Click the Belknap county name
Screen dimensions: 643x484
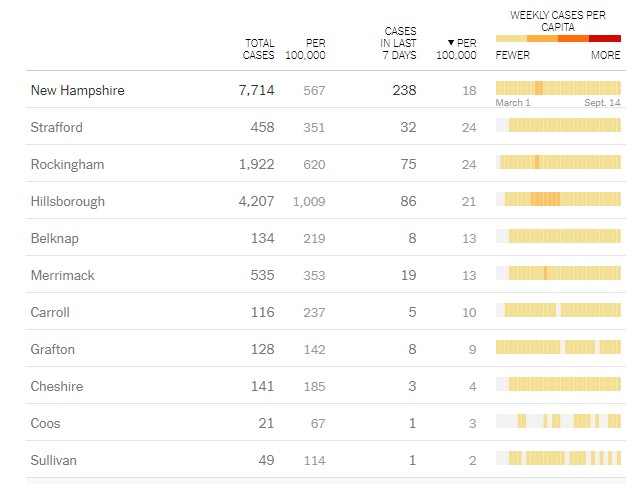coord(55,239)
